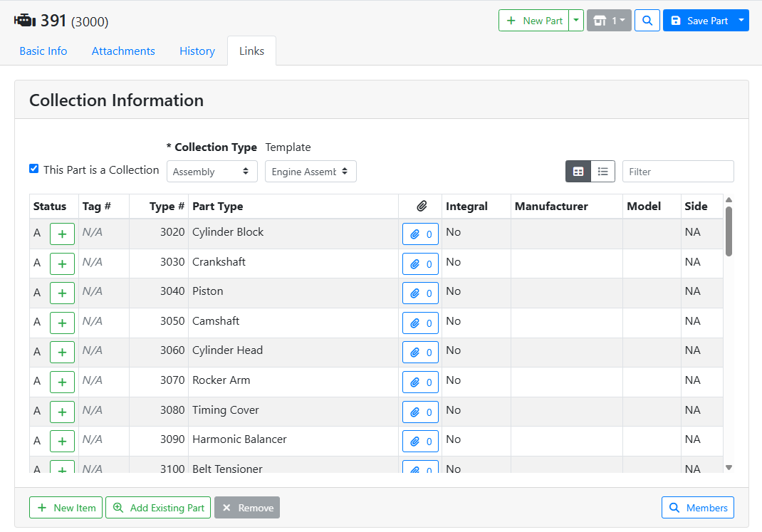This screenshot has height=532, width=762.
Task: Click the green plus on Camshaft row
Action: [62, 323]
